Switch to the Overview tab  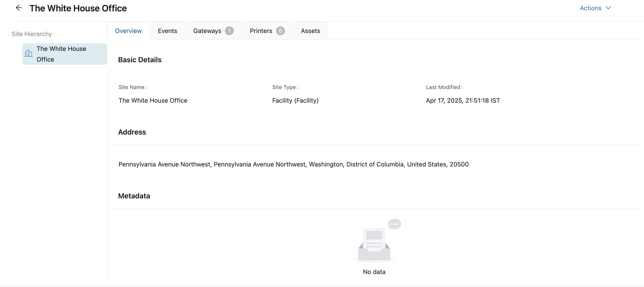128,31
